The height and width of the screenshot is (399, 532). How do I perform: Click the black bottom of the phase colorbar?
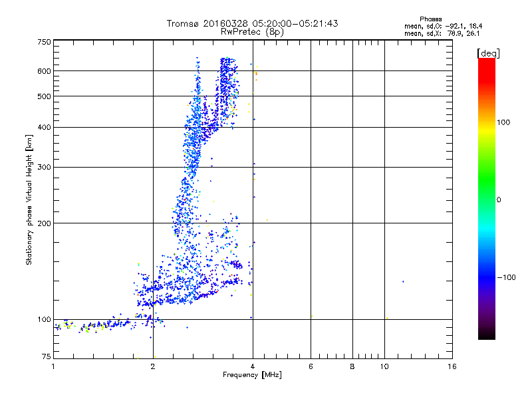(487, 334)
